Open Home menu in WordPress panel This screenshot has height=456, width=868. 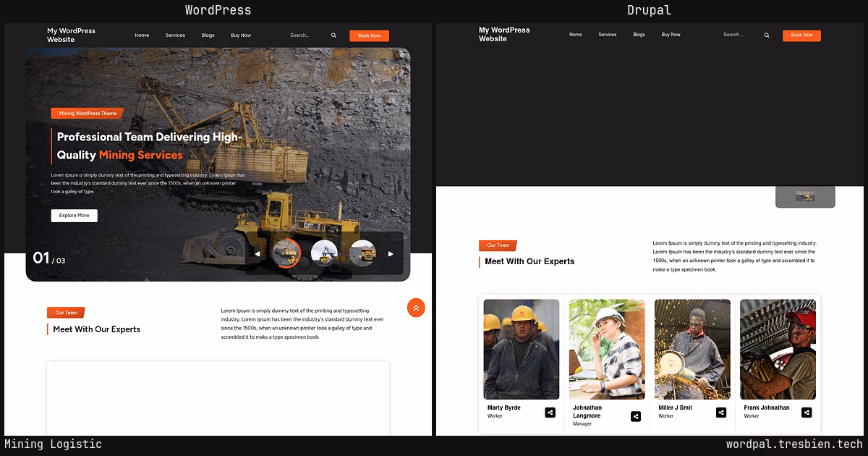142,35
